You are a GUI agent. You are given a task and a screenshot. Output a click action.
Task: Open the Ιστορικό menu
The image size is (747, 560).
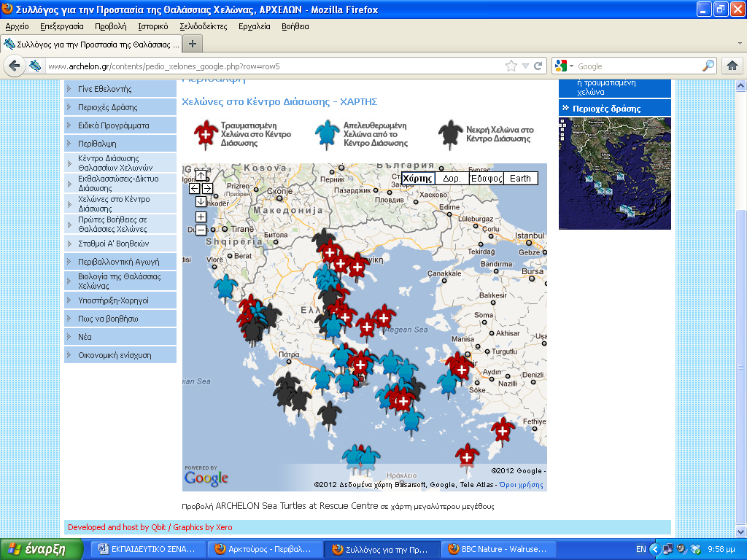point(153,27)
